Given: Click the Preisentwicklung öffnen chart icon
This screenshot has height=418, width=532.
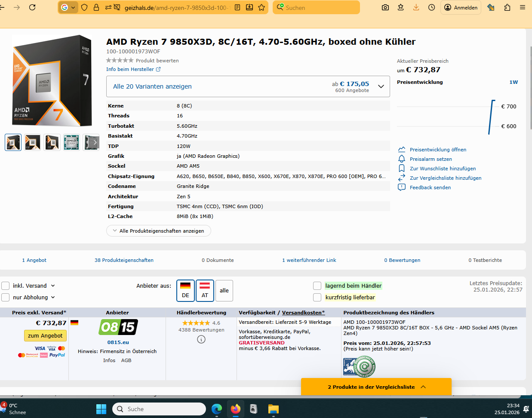Looking at the screenshot, I should (402, 149).
